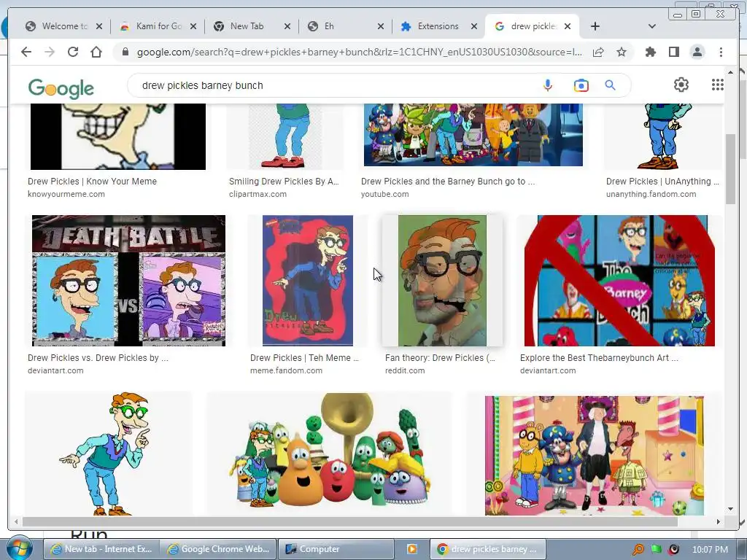This screenshot has width=747, height=560.
Task: Click the scrollbar down arrow
Action: [x=730, y=509]
